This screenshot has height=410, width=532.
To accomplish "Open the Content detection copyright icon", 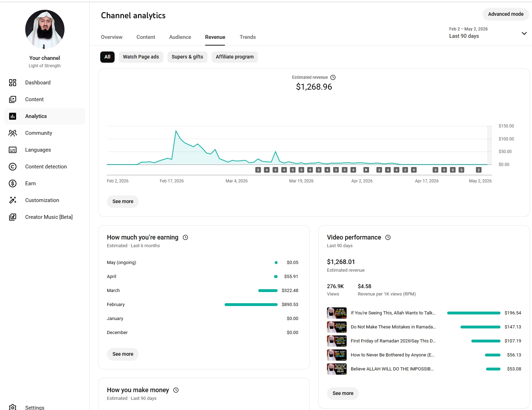I will (13, 167).
